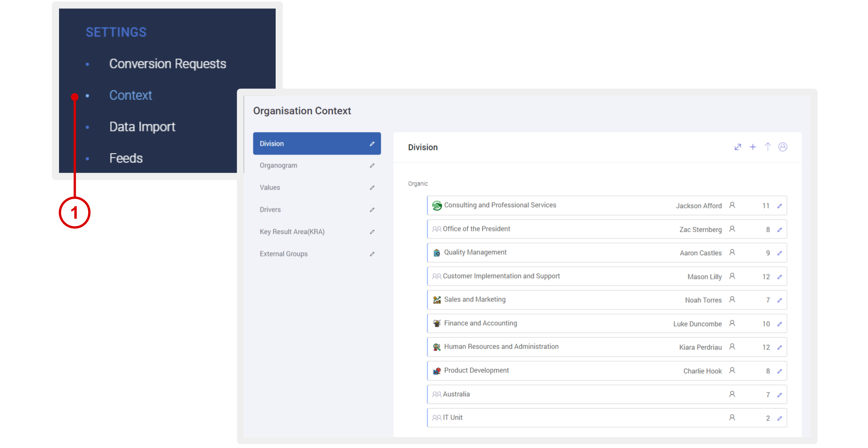Click the user profile icon top right of Division
Viewport: 868px width, 448px height.
click(783, 147)
